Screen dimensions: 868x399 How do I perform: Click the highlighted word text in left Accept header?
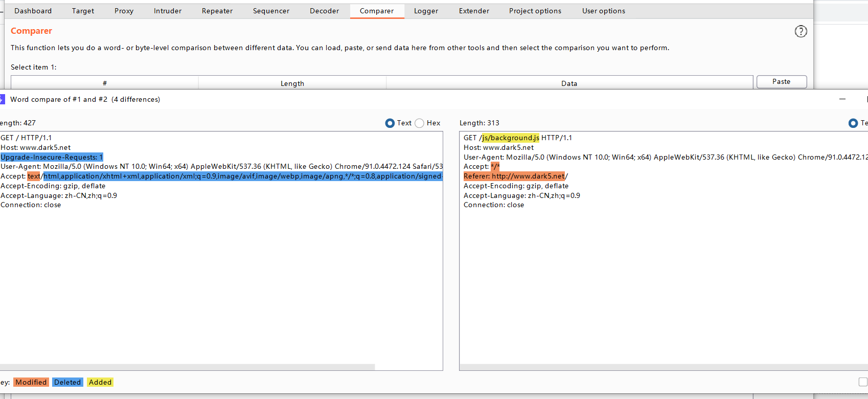tap(34, 176)
